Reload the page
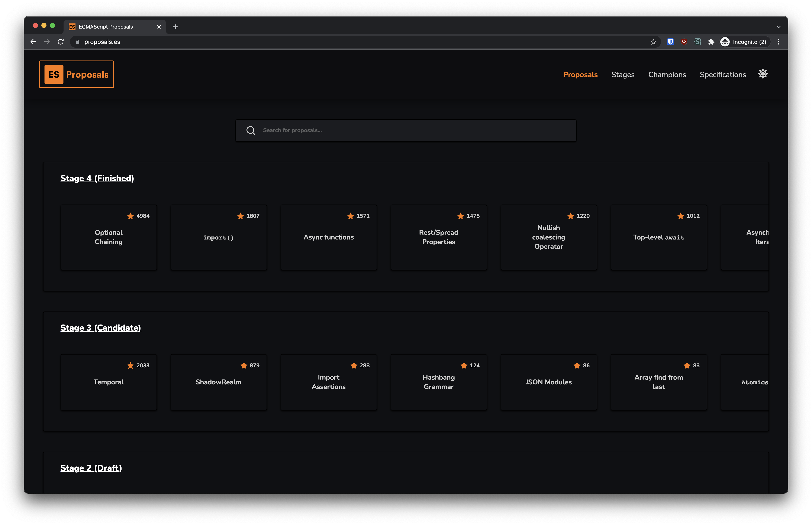The width and height of the screenshot is (812, 525). pos(61,42)
